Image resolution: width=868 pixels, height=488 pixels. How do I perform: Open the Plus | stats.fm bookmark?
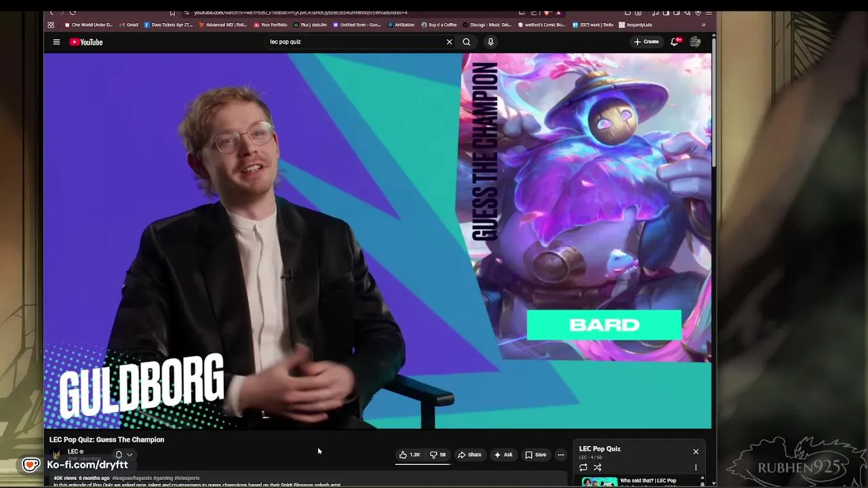coord(310,25)
